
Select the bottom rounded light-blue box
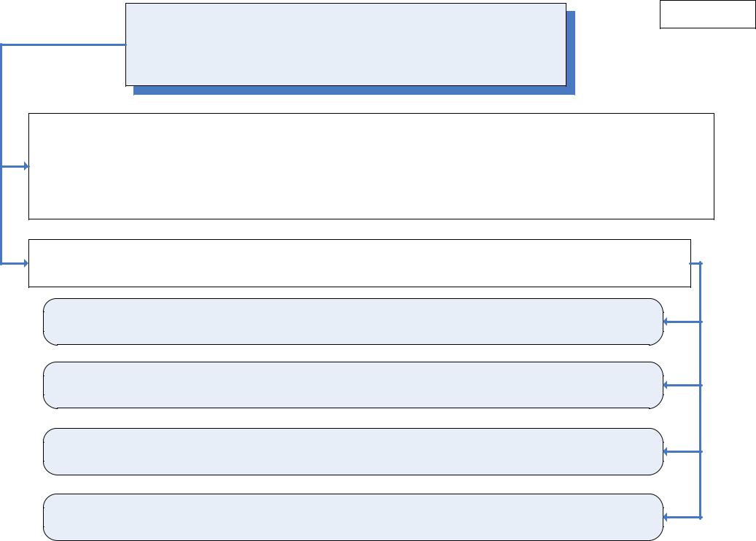tap(354, 518)
